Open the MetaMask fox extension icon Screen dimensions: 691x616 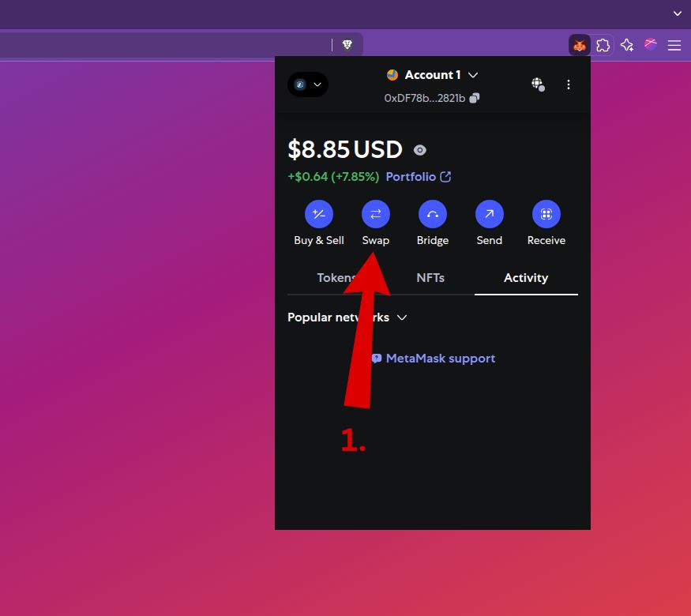(579, 45)
